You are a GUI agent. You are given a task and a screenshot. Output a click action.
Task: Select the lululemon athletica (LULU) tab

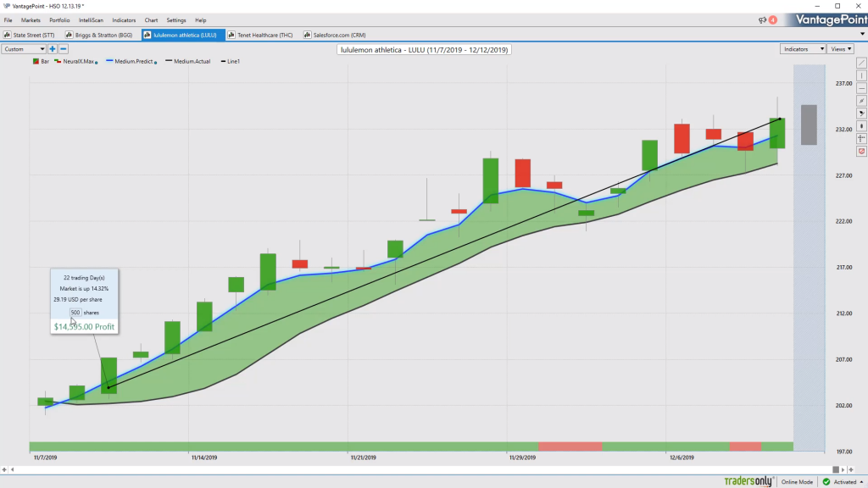pyautogui.click(x=181, y=35)
